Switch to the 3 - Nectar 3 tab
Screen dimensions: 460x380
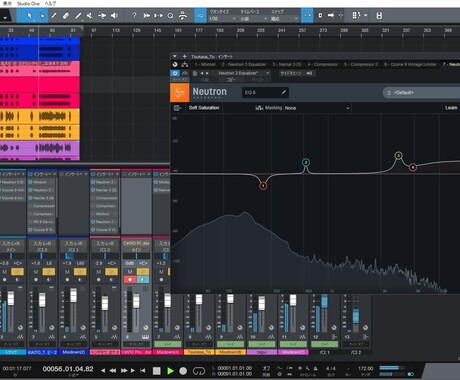287,64
